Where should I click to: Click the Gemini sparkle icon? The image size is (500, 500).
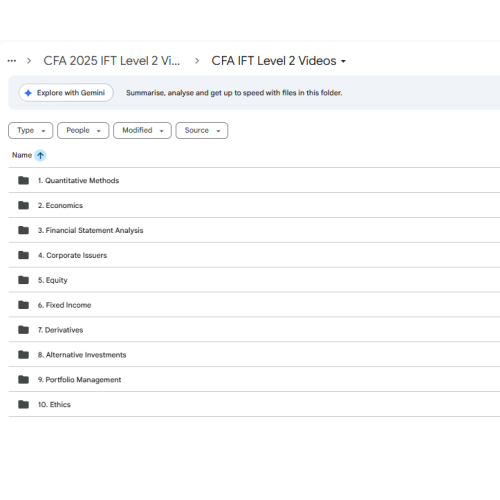28,93
